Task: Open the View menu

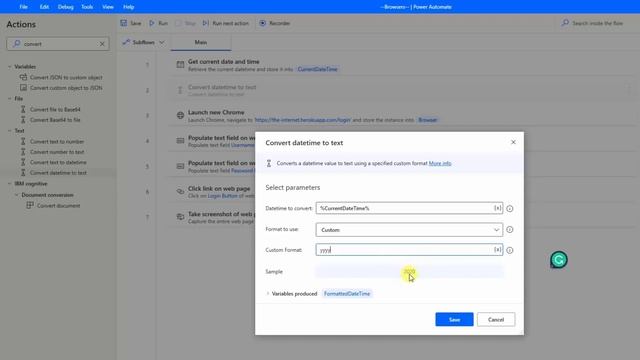Action: 108,7
